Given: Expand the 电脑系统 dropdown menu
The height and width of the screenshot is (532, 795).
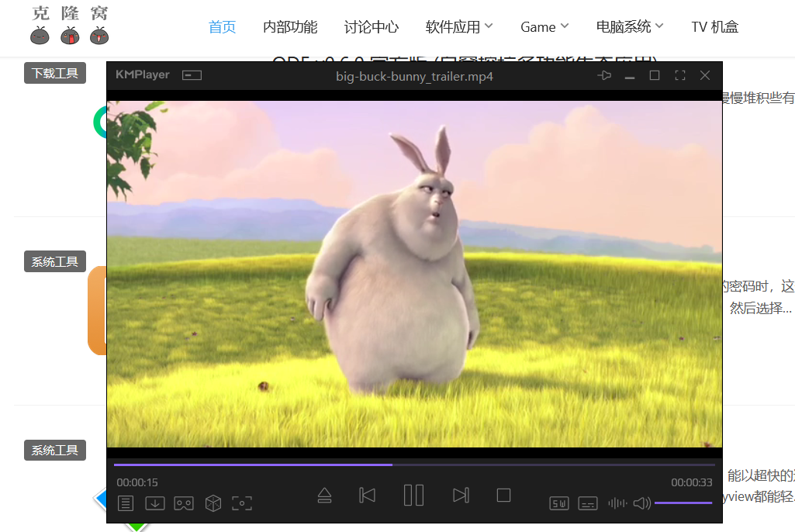Looking at the screenshot, I should (630, 27).
